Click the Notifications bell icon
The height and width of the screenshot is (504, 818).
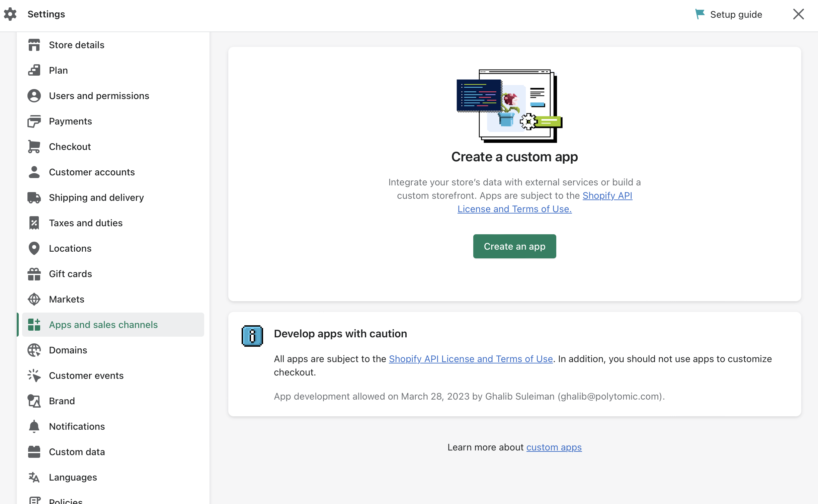(34, 426)
